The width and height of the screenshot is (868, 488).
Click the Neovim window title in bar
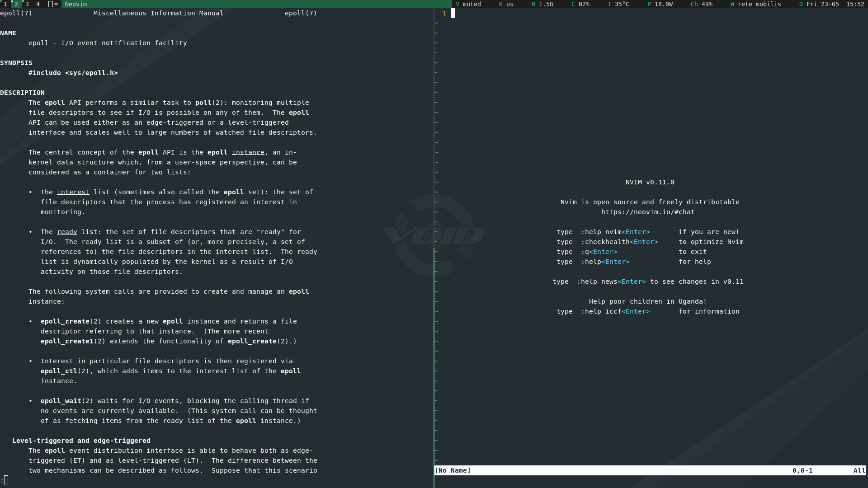(76, 4)
